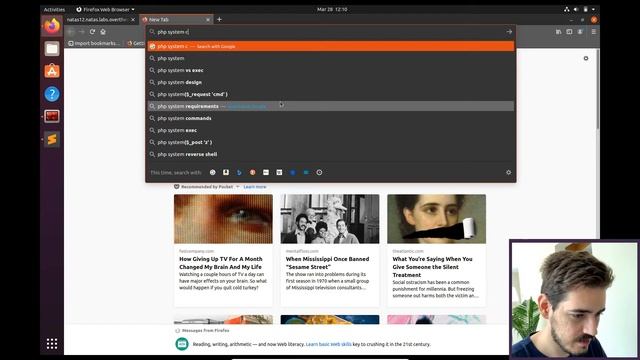Choose suggestion 'php system vs exec'
640x360 pixels.
coord(331,70)
